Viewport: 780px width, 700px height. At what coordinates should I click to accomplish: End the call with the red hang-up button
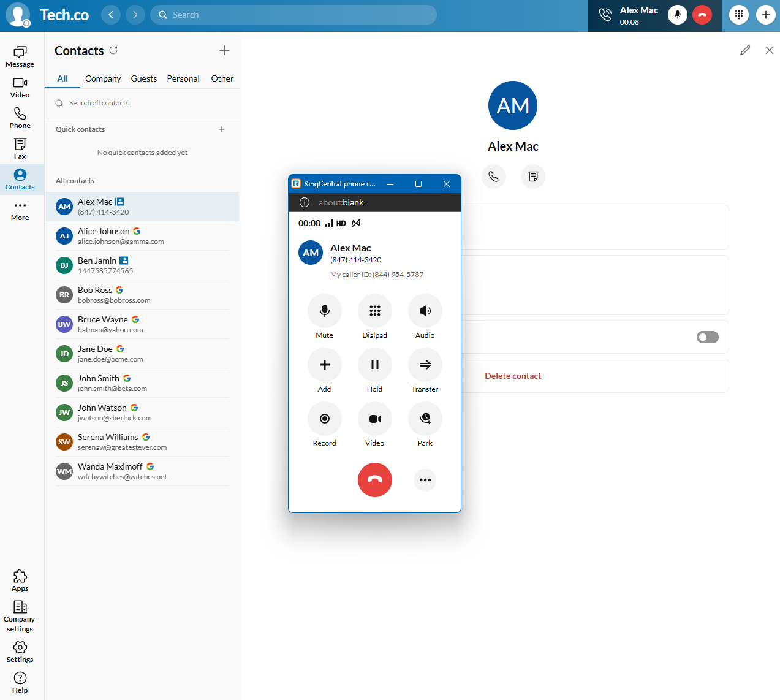coord(374,480)
